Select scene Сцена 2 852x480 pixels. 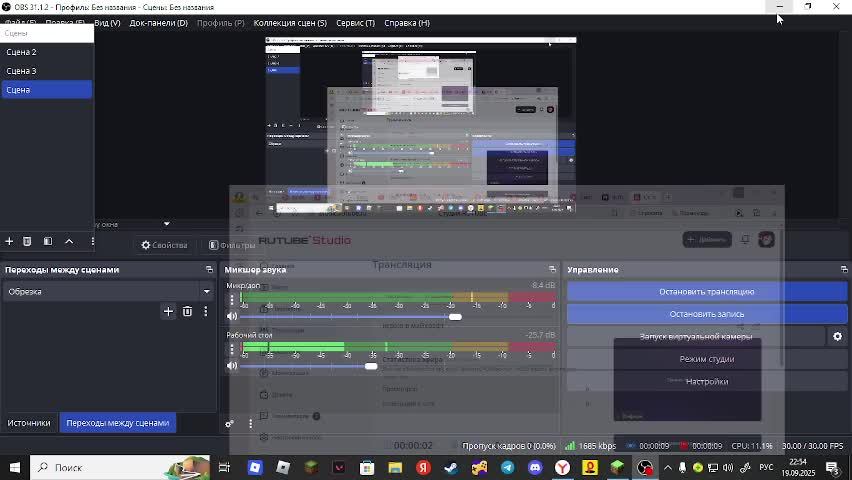tap(47, 52)
